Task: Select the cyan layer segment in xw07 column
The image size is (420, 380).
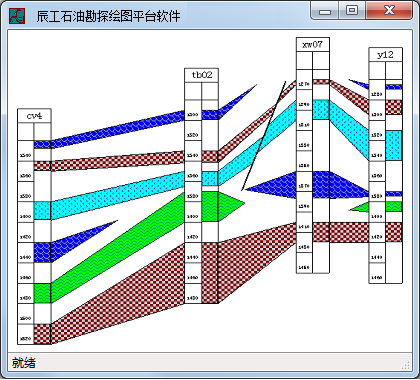Action: [321, 110]
